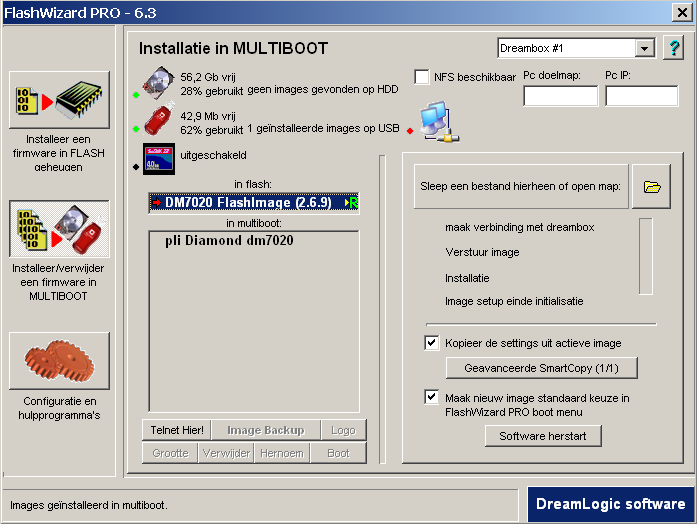The width and height of the screenshot is (697, 524).
Task: Click the SanDisk CompactFlash card icon
Action: coord(159,159)
